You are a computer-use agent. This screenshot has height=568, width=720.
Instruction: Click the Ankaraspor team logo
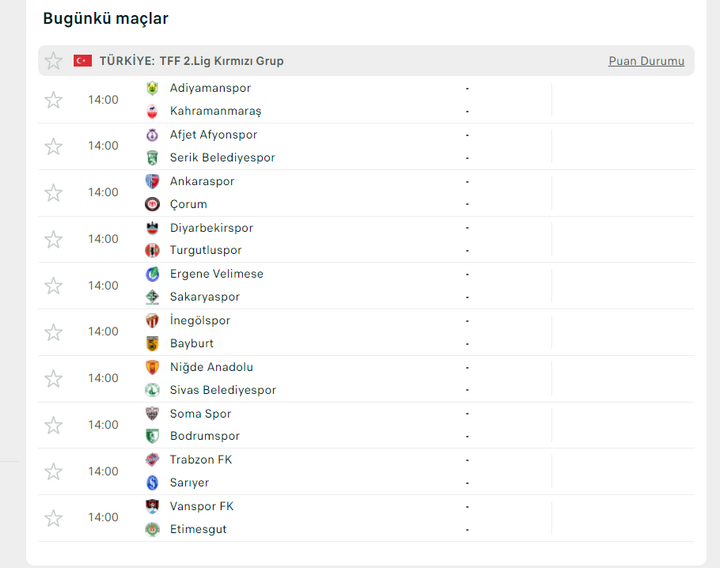coord(152,181)
